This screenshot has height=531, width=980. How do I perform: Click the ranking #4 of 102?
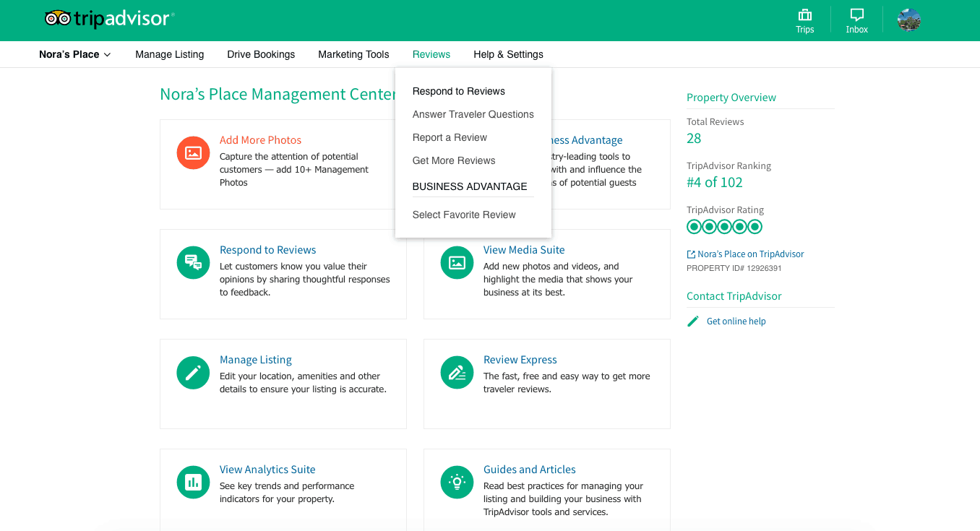coord(715,183)
